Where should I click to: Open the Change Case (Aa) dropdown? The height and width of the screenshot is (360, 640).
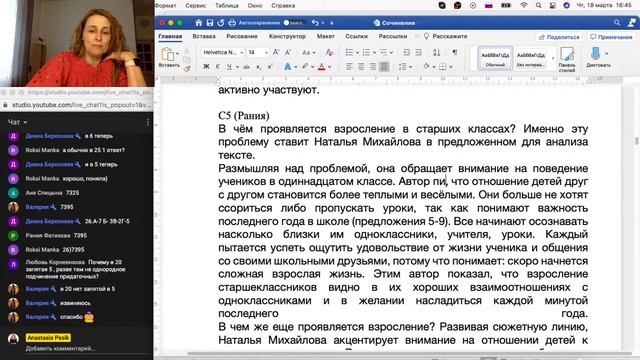click(x=309, y=52)
